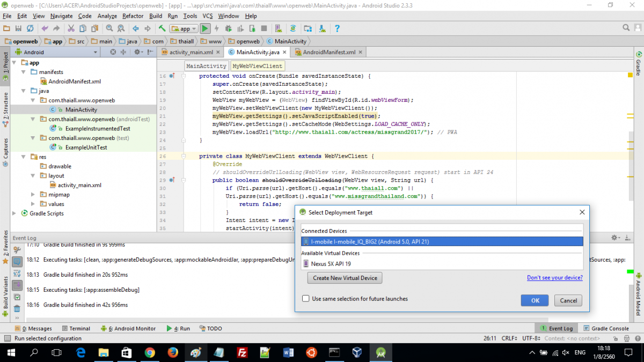Close the MainActivity.java editor tab
Viewport: 644px width, 362px height.
pos(284,52)
